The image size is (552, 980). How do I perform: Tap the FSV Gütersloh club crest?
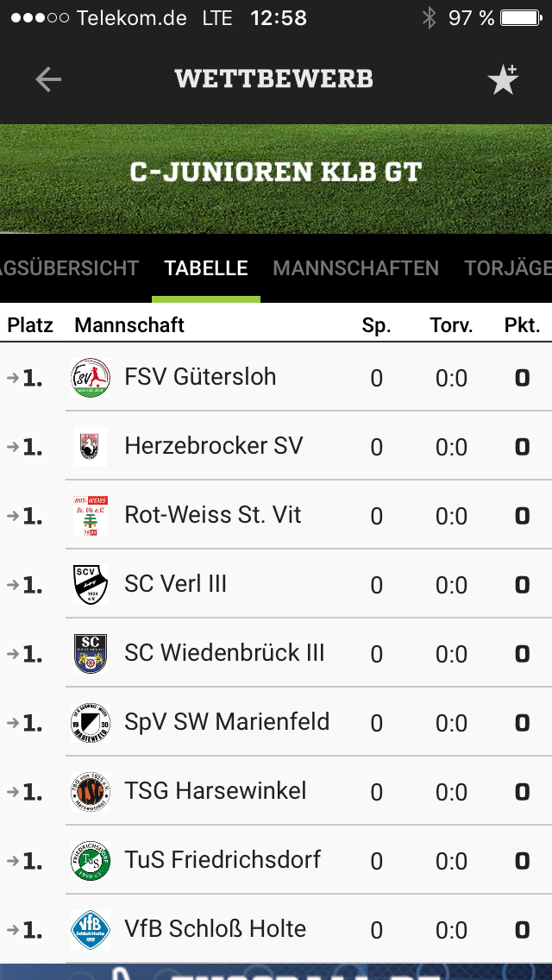coord(91,378)
